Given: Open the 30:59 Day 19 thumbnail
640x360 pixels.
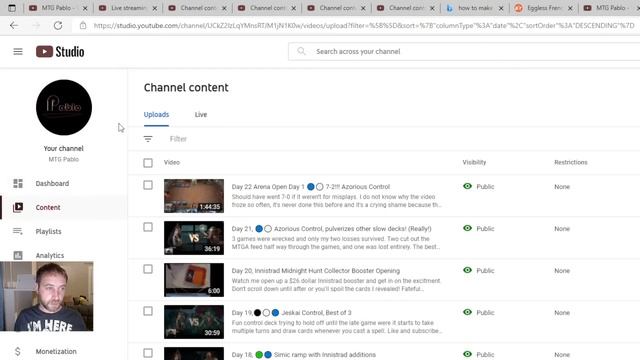Looking at the screenshot, I should 194,322.
